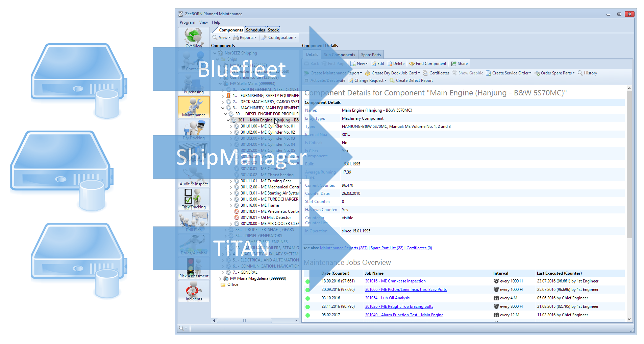Switch to the Stock tab
Screen dimensions: 644x344
[x=273, y=30]
